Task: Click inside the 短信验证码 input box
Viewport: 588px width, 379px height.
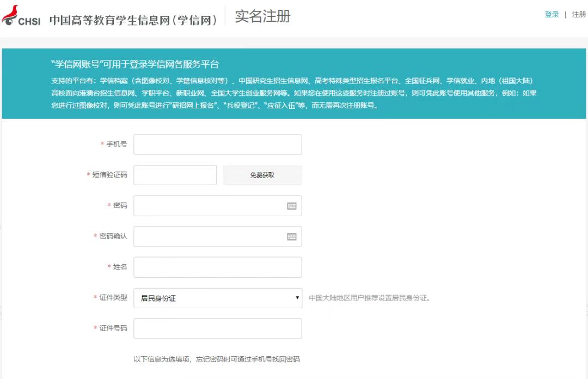Action: click(x=175, y=174)
